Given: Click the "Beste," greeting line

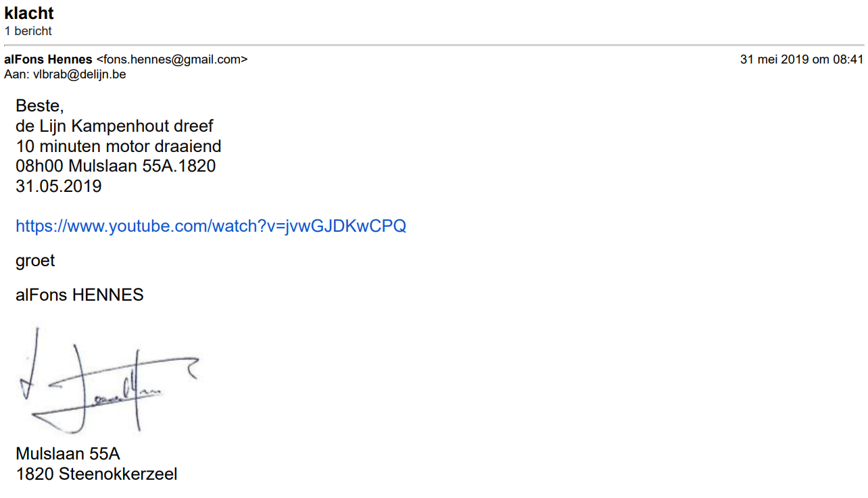Looking at the screenshot, I should point(39,106).
